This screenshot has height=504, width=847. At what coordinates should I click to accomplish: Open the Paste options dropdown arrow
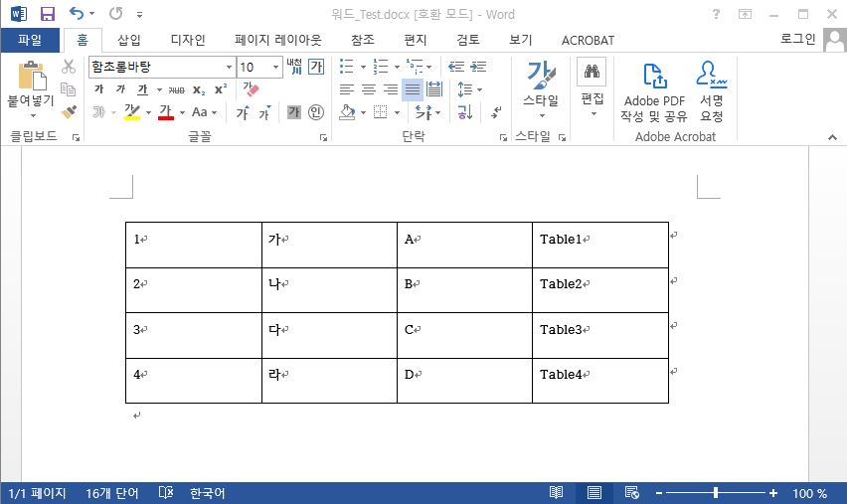tap(33, 115)
